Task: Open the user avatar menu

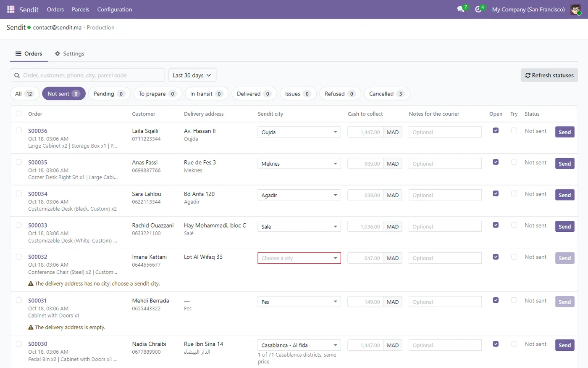Action: [575, 9]
